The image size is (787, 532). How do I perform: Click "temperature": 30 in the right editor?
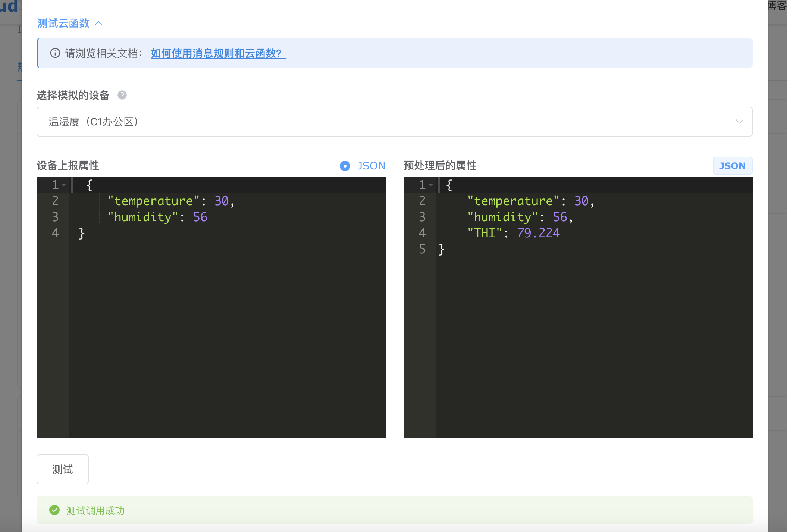531,201
